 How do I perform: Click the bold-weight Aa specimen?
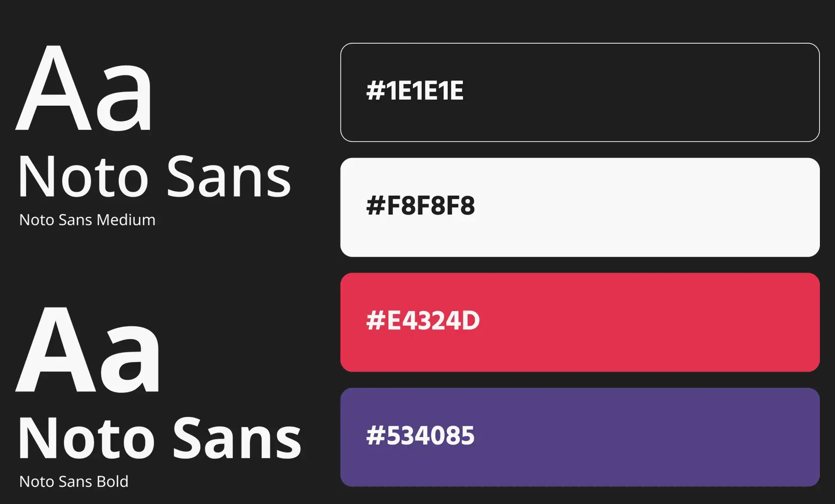(x=88, y=350)
